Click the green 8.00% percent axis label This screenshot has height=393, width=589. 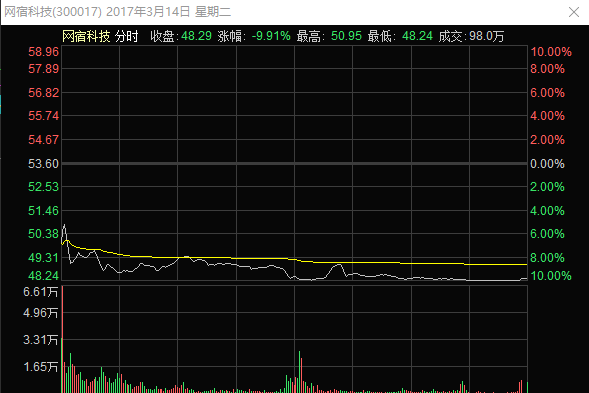click(x=547, y=258)
